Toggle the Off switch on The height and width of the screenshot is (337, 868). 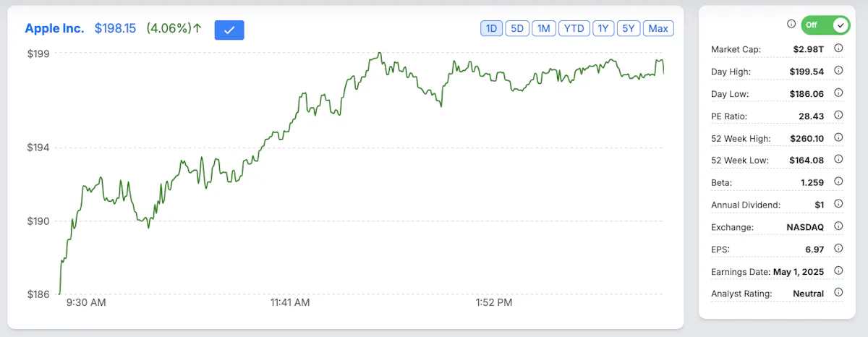click(825, 25)
